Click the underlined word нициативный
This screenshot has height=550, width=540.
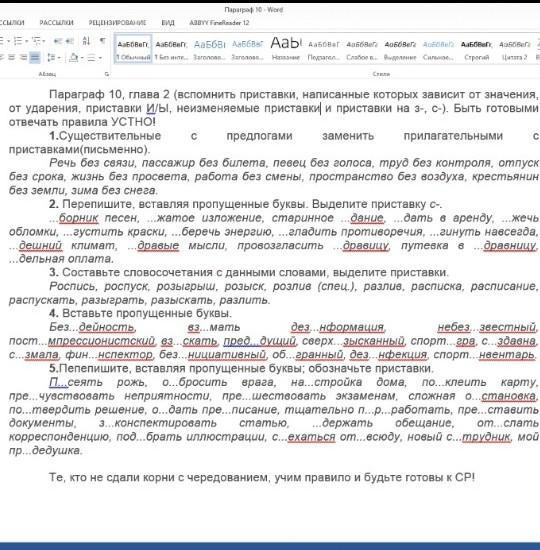(x=227, y=355)
